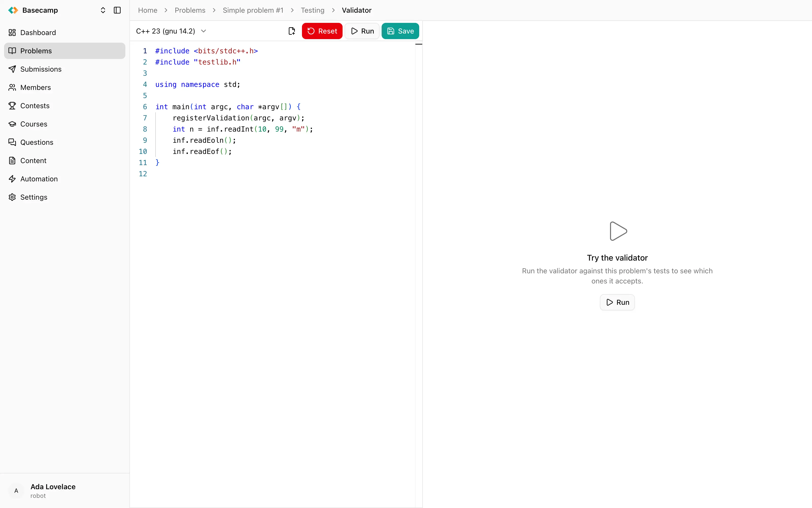Open Questions in the sidebar

click(64, 142)
